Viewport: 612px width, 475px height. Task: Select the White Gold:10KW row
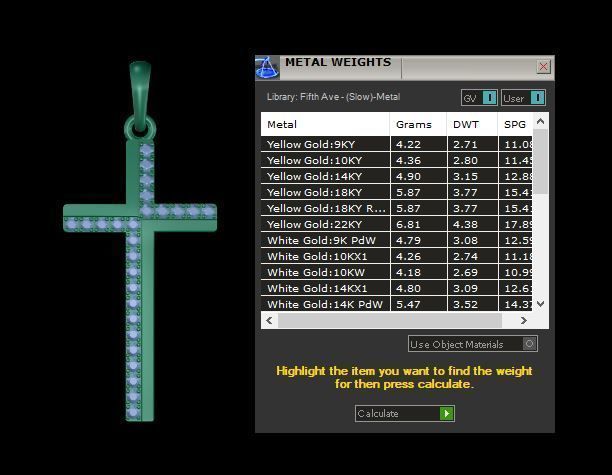click(x=397, y=272)
